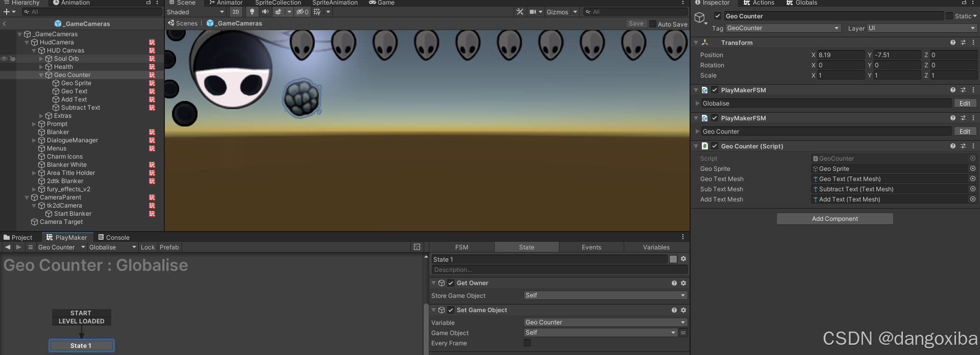Pick object for Sub Text Mesh field

tap(972, 189)
